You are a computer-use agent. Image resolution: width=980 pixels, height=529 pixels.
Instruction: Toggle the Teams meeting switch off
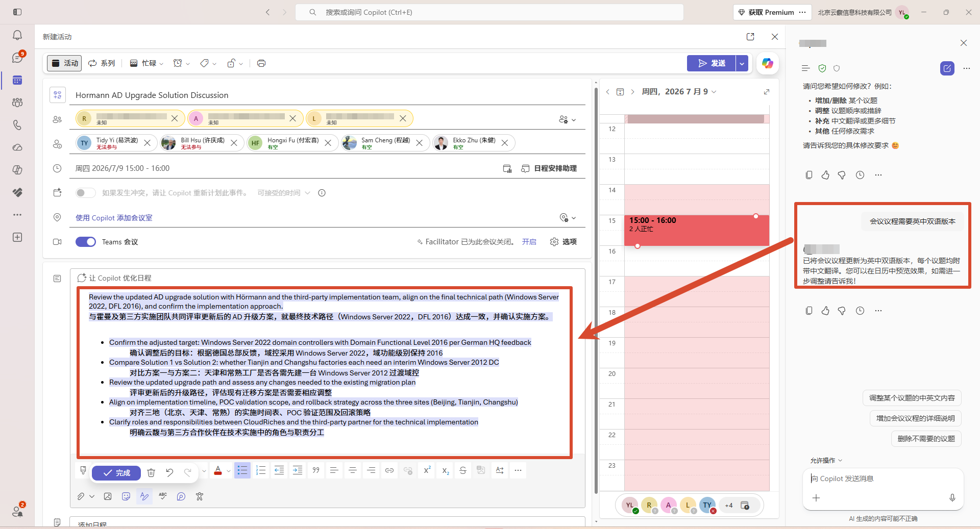click(86, 242)
